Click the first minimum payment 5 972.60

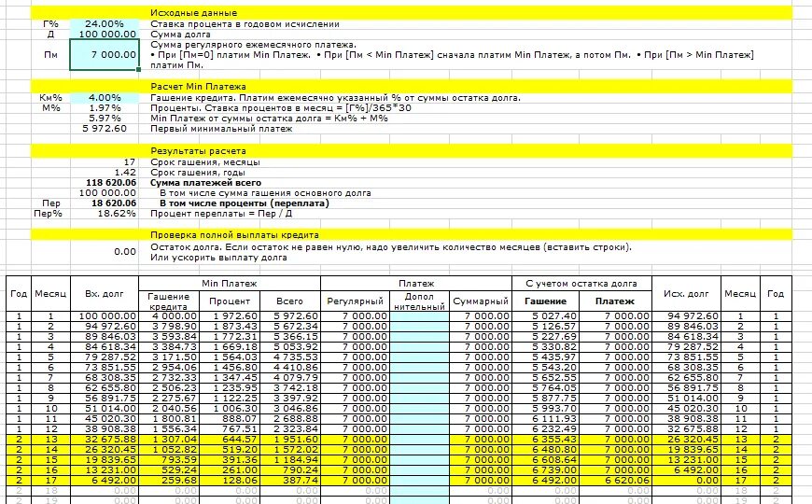(105, 129)
